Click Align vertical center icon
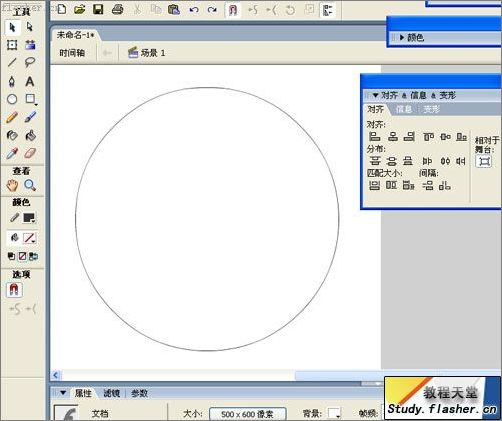 (445, 136)
